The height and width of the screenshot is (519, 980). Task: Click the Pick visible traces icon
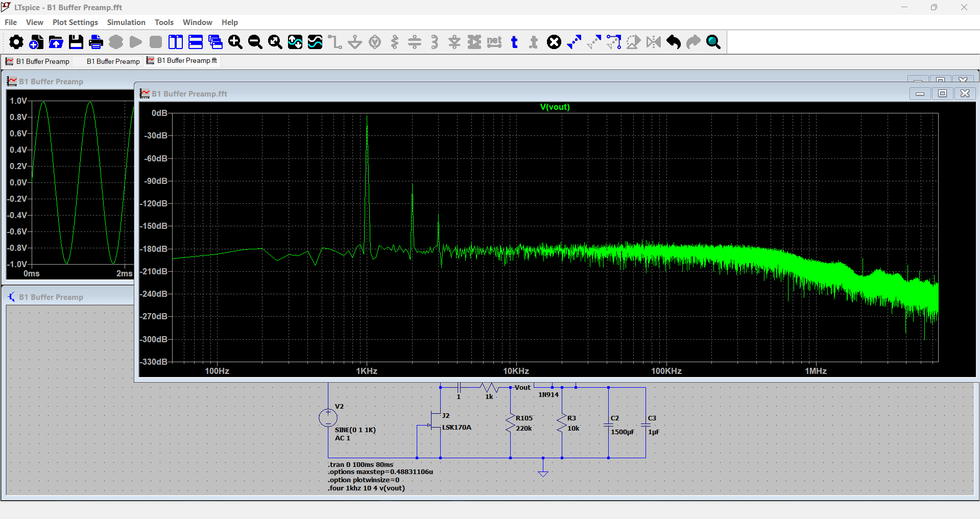[x=315, y=42]
